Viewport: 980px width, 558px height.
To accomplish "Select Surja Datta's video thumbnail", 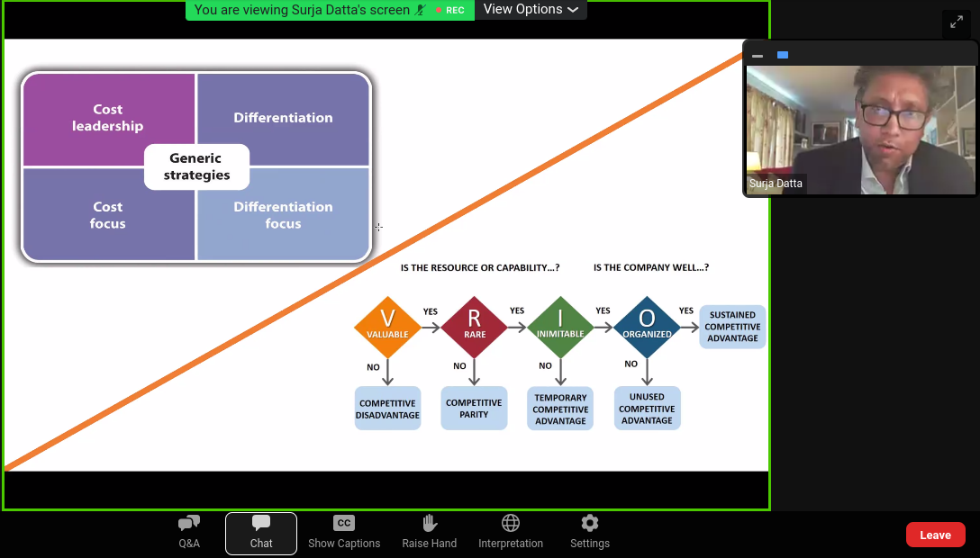I will tap(860, 126).
